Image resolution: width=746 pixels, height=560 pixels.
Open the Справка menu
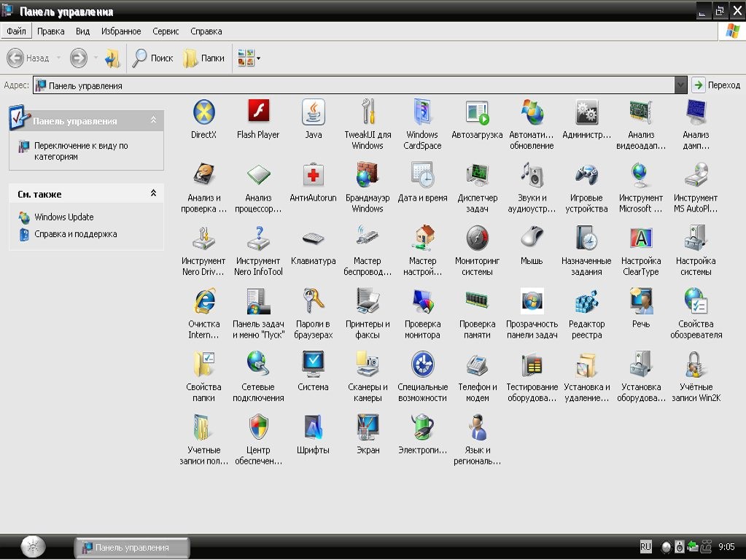206,31
